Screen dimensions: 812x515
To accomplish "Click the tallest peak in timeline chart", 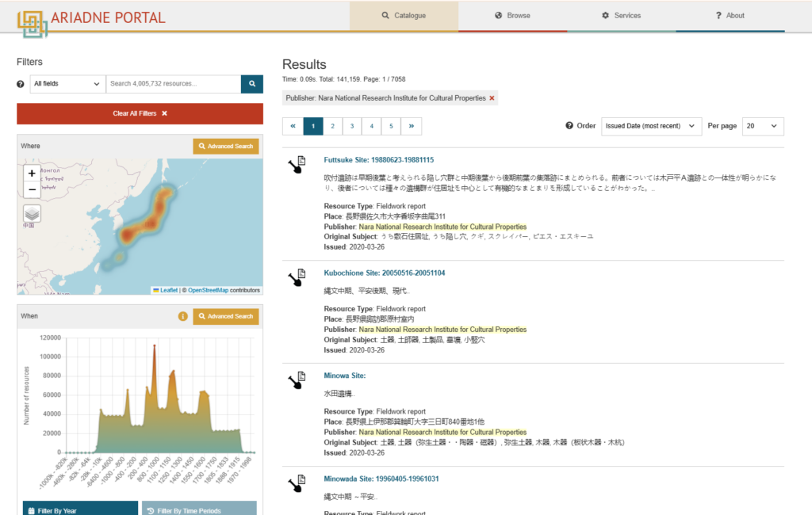I will 155,345.
